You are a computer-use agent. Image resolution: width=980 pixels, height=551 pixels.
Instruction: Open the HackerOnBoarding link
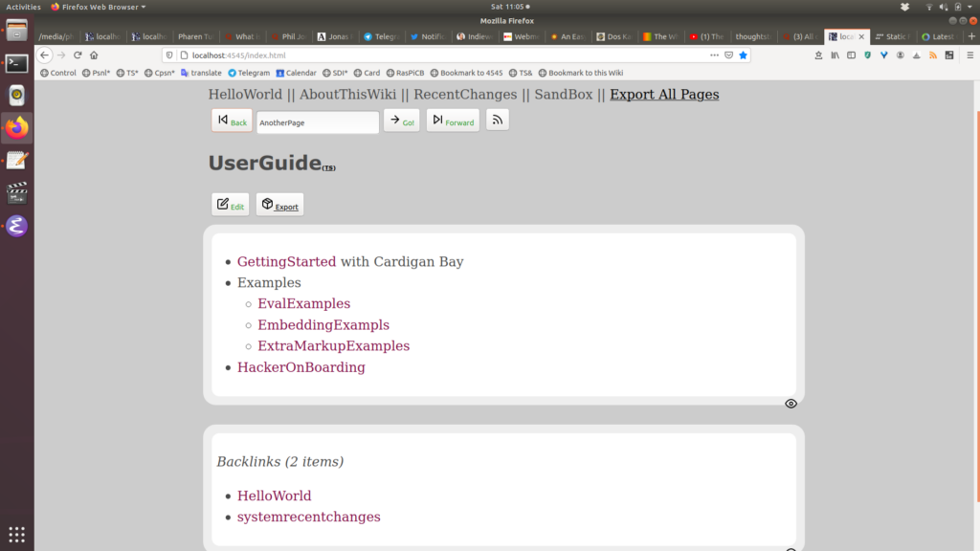point(301,367)
